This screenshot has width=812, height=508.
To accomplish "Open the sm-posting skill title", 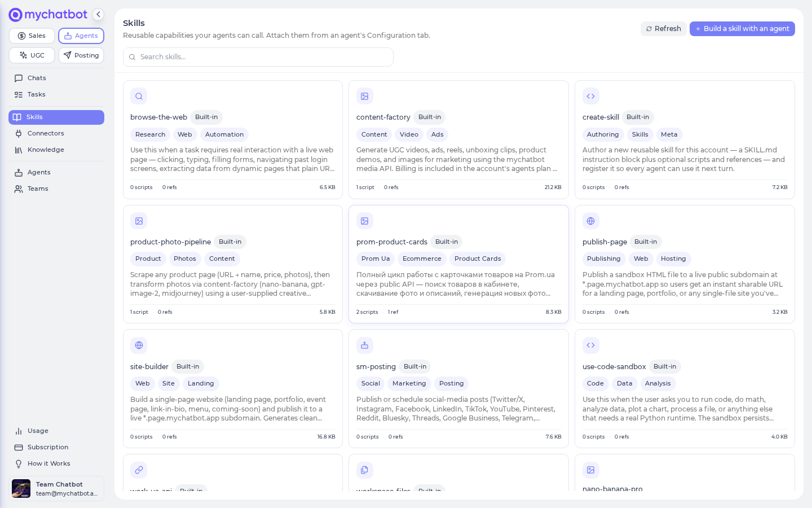I will [376, 367].
